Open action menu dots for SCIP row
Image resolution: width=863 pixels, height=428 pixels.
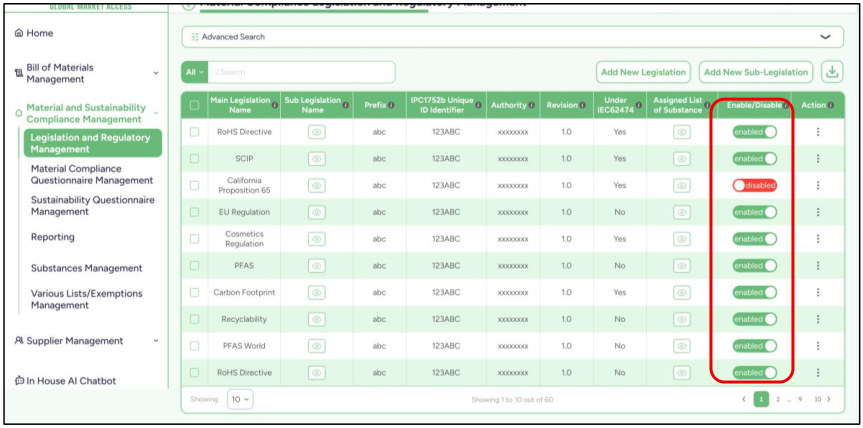[818, 158]
